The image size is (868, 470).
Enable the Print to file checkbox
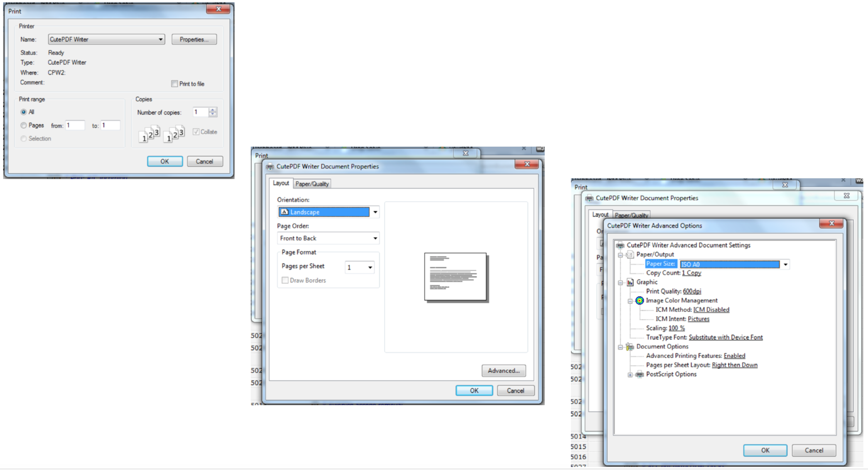174,84
